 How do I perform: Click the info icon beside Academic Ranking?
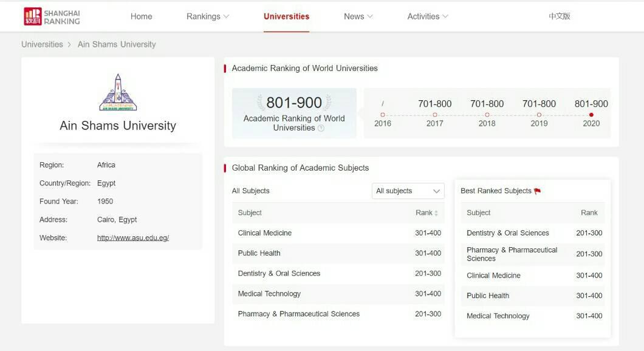[x=321, y=128]
